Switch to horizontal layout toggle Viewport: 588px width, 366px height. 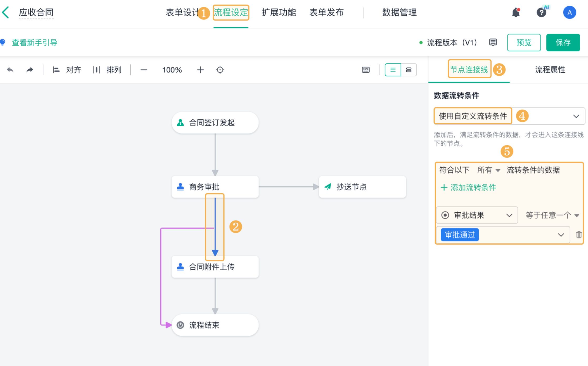click(x=408, y=70)
